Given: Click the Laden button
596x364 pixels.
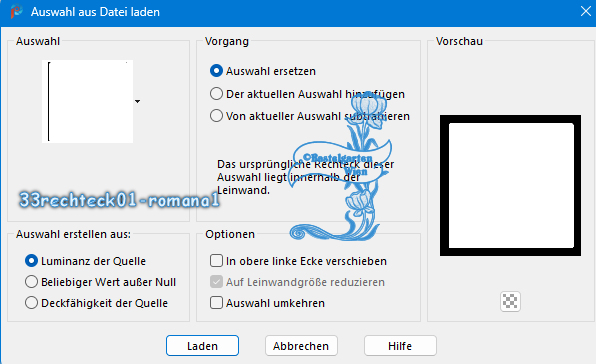Looking at the screenshot, I should coord(202,346).
